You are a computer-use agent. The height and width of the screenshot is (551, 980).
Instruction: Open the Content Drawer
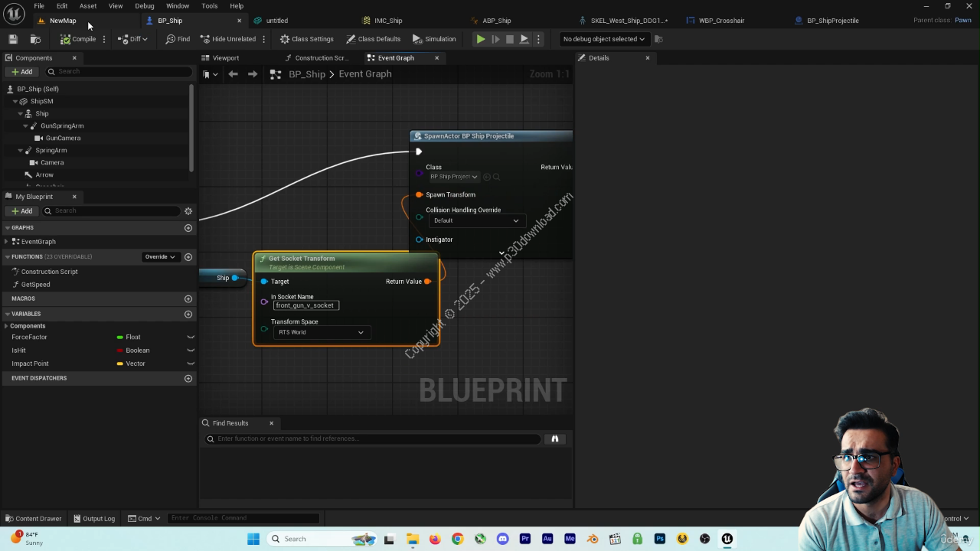click(33, 519)
